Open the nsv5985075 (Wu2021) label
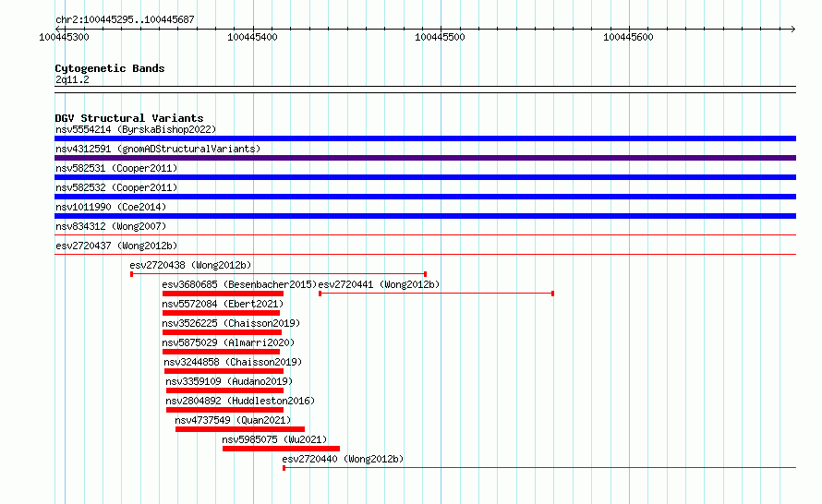 pyautogui.click(x=274, y=439)
